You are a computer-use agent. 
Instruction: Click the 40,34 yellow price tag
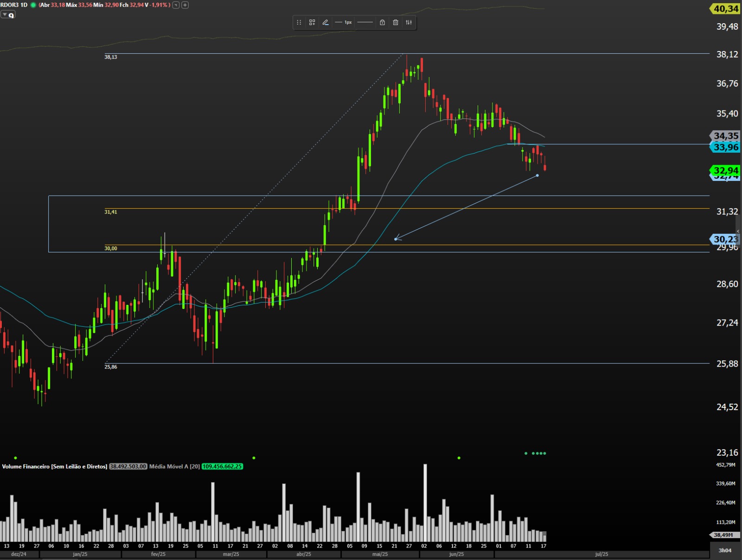coord(725,9)
